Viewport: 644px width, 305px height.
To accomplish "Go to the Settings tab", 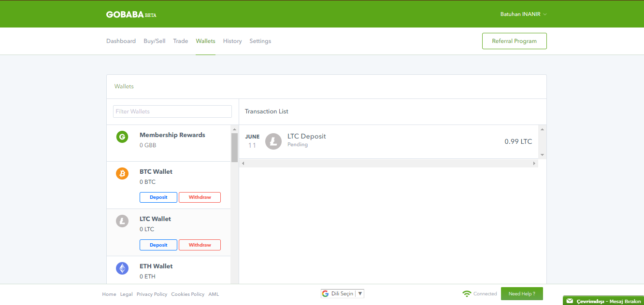I will [x=260, y=41].
